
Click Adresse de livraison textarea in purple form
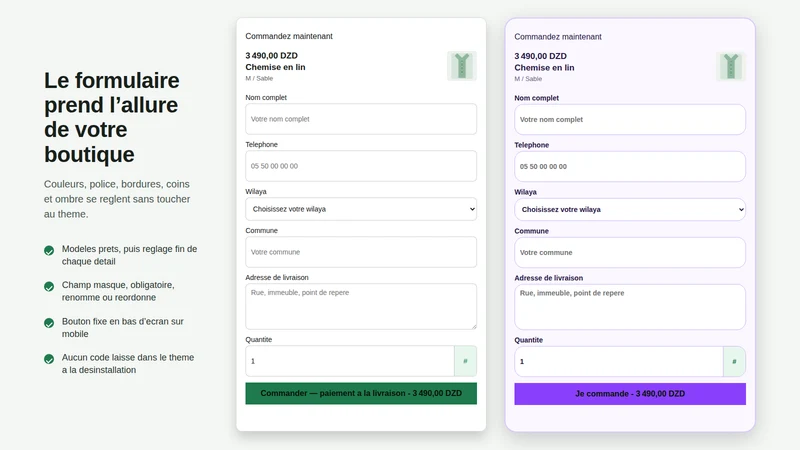[x=630, y=307]
